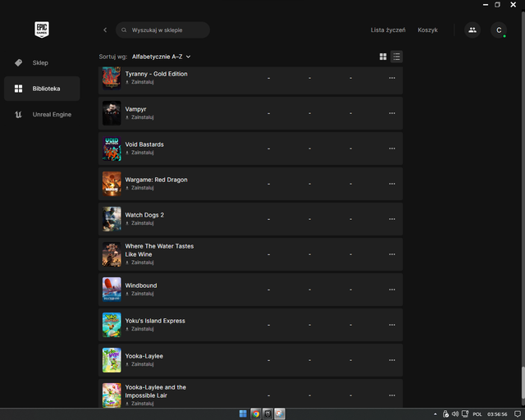Click the Epic Games logo
Screen dimensions: 525x420
42,30
